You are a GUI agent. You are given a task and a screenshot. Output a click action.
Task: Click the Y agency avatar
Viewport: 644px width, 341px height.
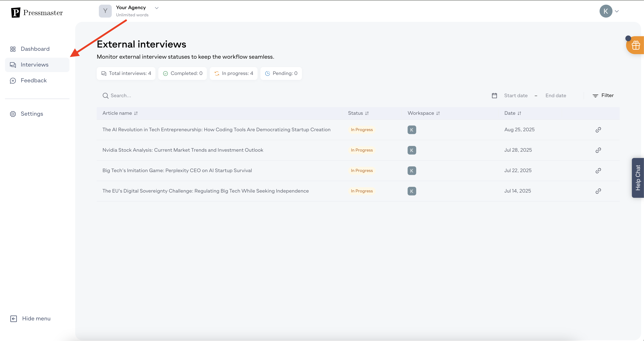[x=105, y=11]
